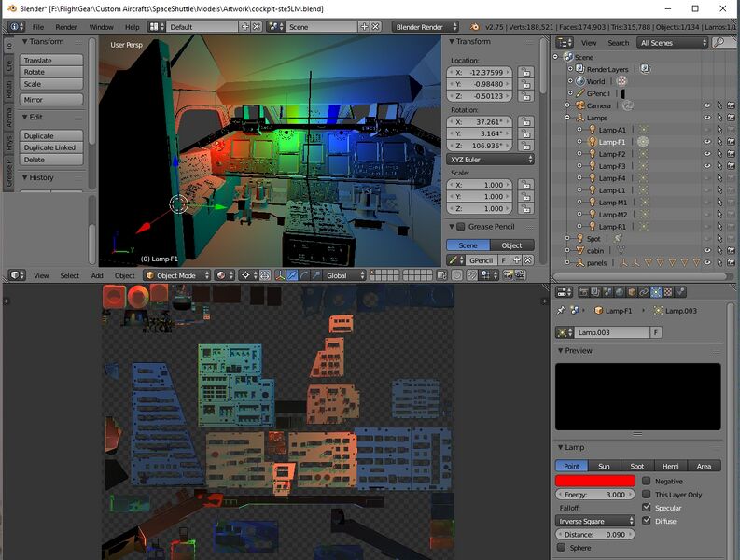The image size is (740, 560).
Task: Toggle selectability arrow for Lamp-F2
Action: click(x=719, y=154)
